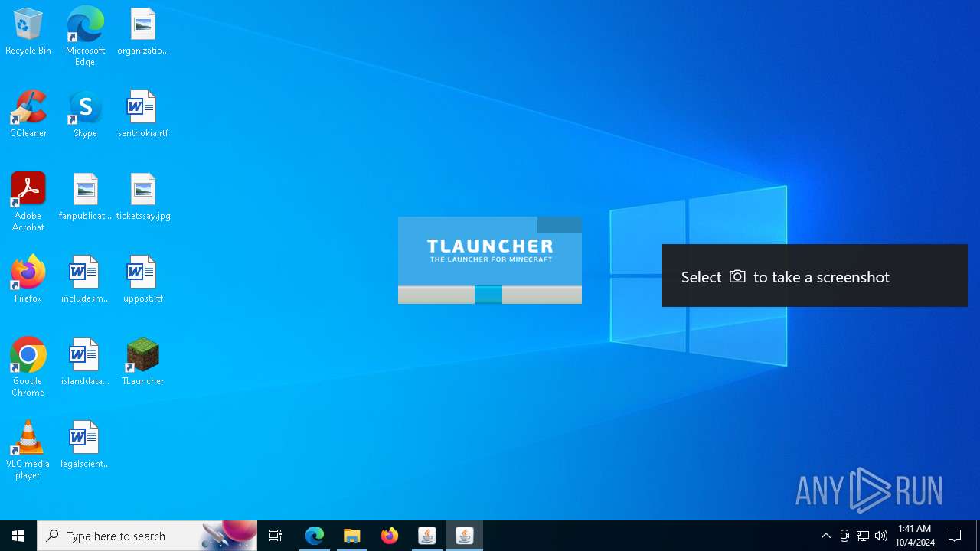Screen dimensions: 980x551
Task: Select the Microsoft Edge desktop shortcut
Action: (x=85, y=37)
